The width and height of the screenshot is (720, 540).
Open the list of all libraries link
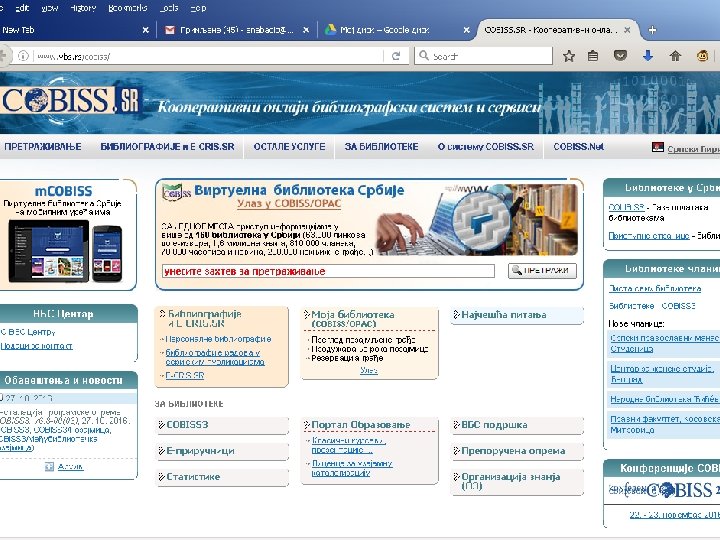(x=655, y=288)
